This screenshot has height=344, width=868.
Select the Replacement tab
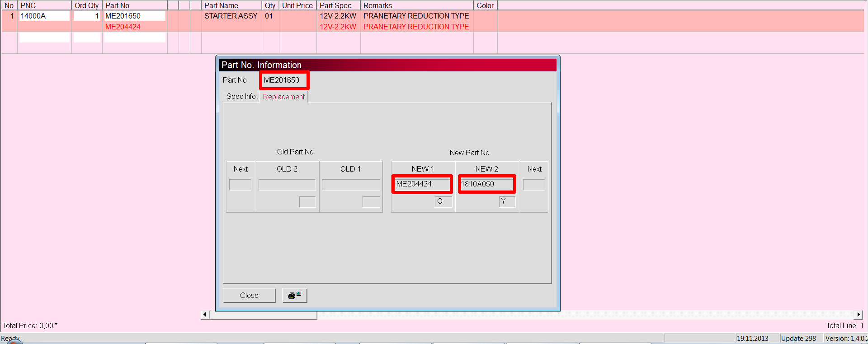pyautogui.click(x=284, y=97)
